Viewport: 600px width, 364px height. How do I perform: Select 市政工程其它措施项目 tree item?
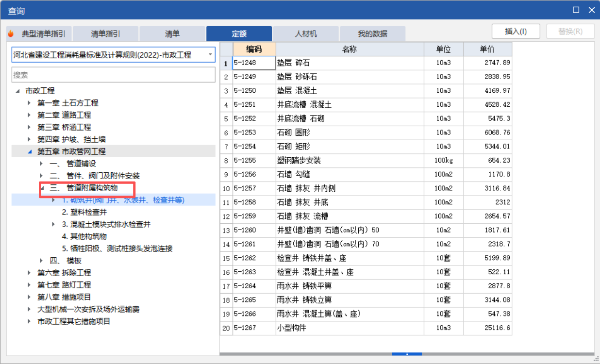coord(74,321)
